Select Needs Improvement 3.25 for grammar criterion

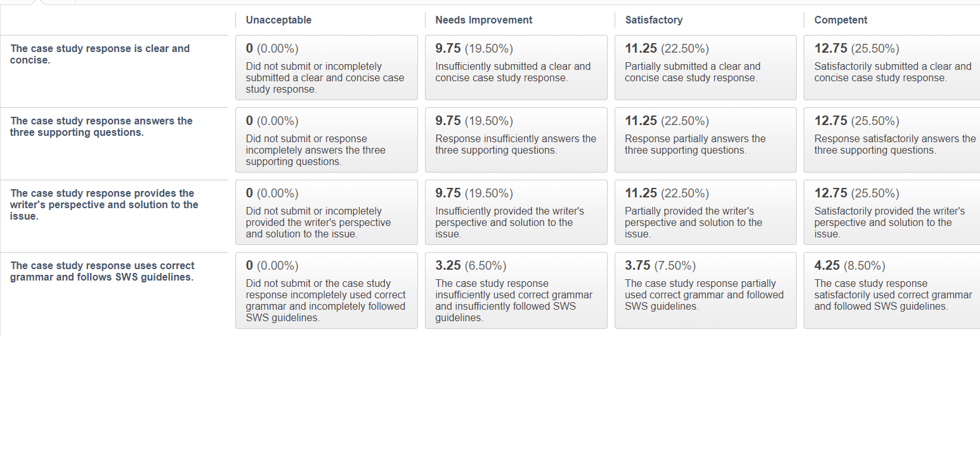point(516,290)
